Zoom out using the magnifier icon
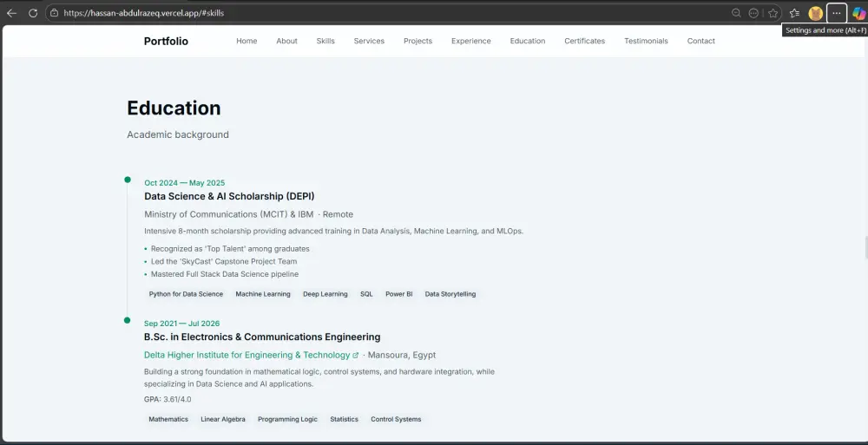Screen dimensions: 868x445 coord(736,13)
